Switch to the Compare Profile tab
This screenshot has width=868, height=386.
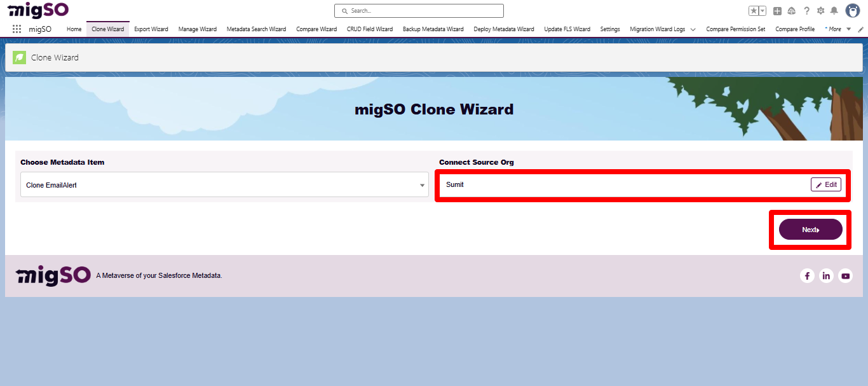click(795, 29)
